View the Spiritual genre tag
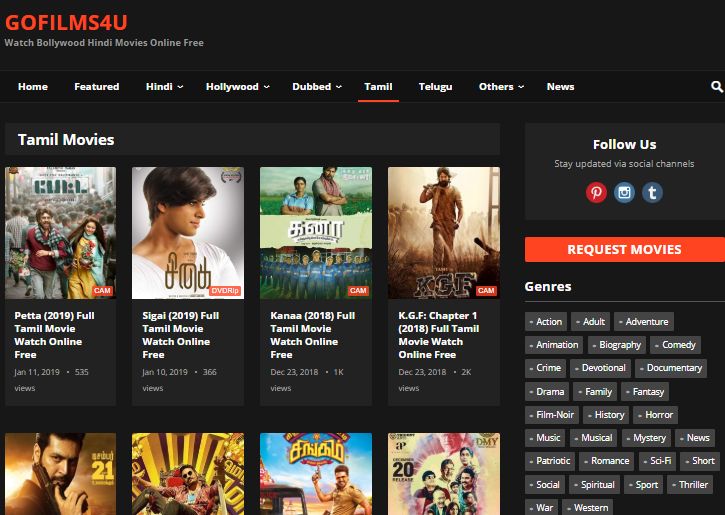The width and height of the screenshot is (725, 515). 595,485
